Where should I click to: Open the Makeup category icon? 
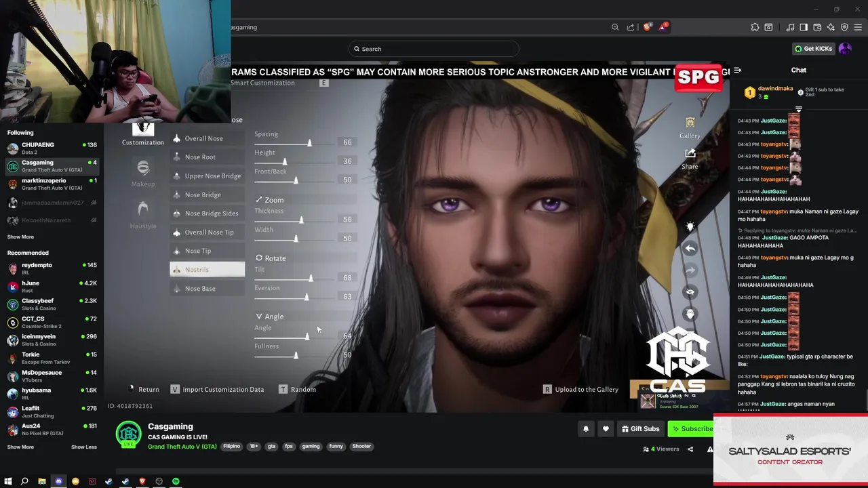pyautogui.click(x=143, y=168)
